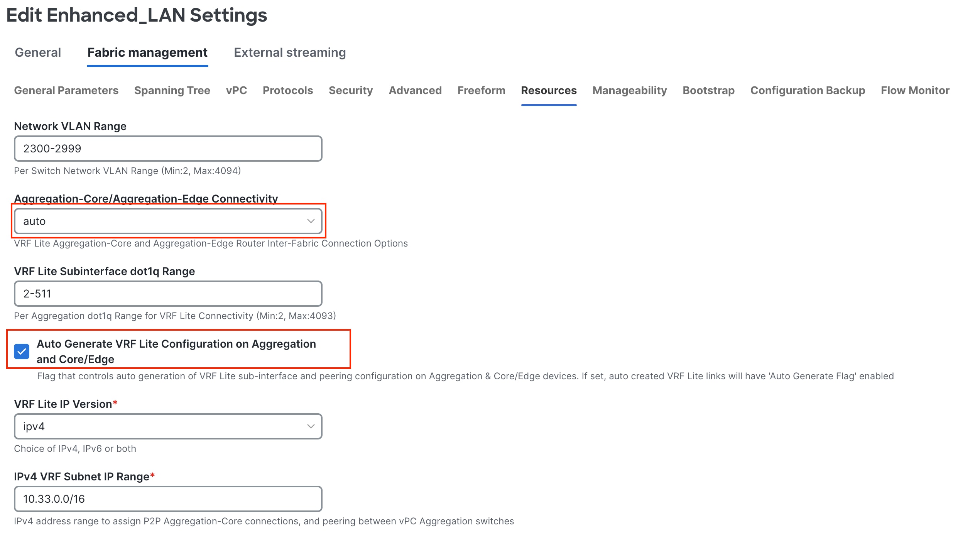Open the General top-level tab
The image size is (980, 534).
point(38,52)
